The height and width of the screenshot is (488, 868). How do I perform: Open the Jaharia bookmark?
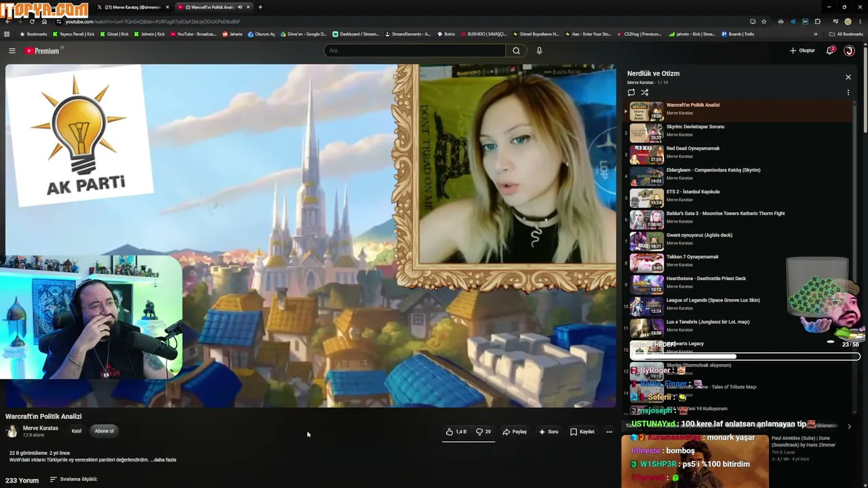click(x=233, y=34)
